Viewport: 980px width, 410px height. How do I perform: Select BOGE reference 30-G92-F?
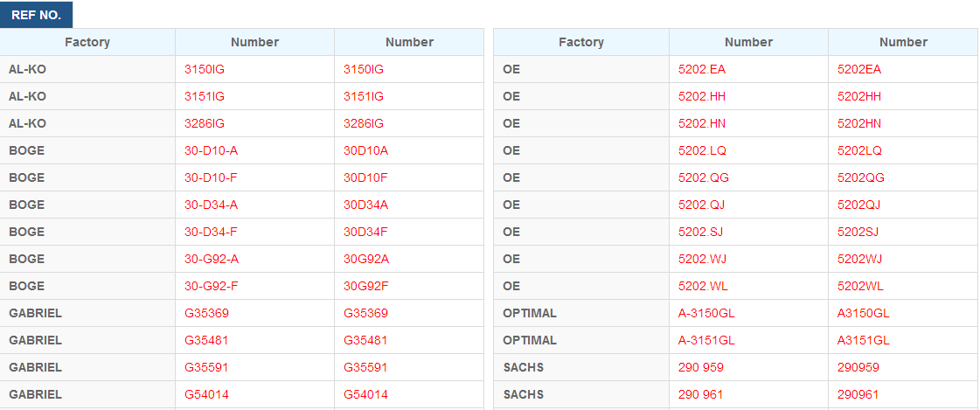pos(212,286)
